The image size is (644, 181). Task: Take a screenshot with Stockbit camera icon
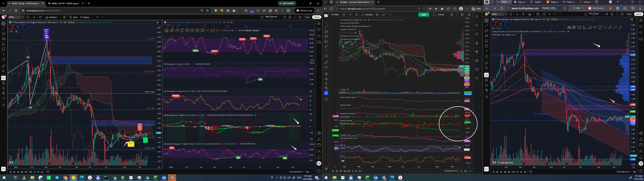pyautogui.click(x=462, y=15)
